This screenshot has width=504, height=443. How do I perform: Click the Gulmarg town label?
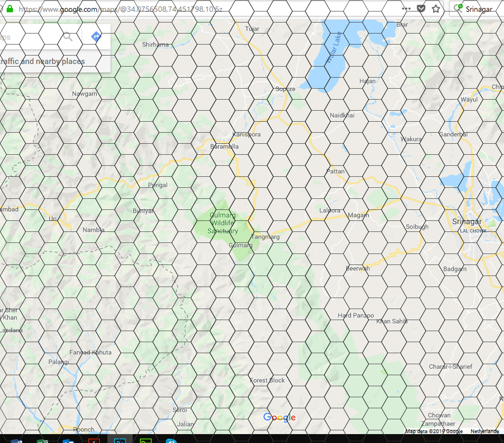241,245
